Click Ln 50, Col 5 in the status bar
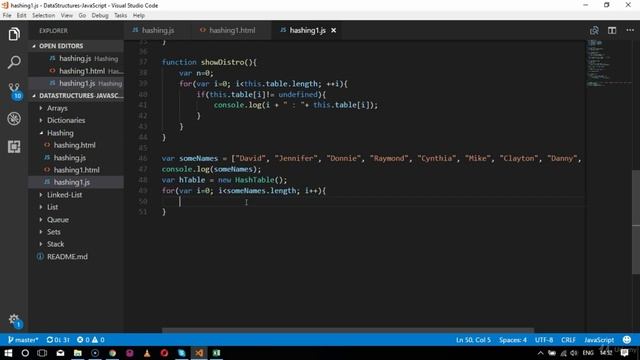The width and height of the screenshot is (640, 360). pyautogui.click(x=473, y=340)
